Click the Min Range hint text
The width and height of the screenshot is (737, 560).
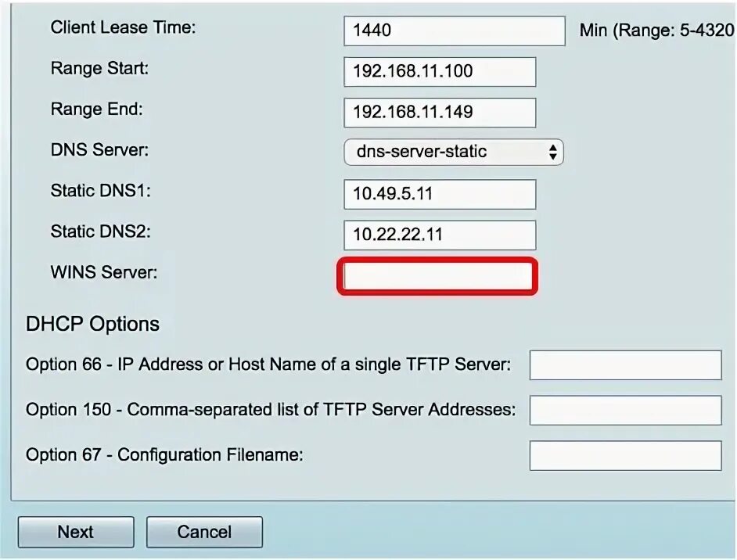(x=656, y=31)
